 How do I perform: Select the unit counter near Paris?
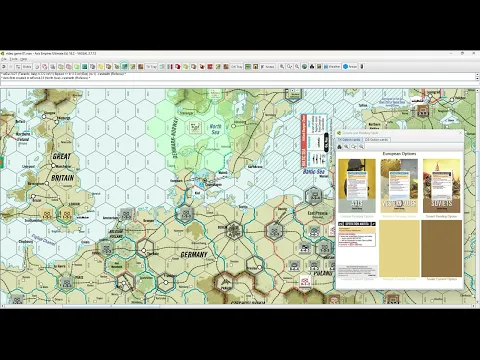[x=67, y=282]
